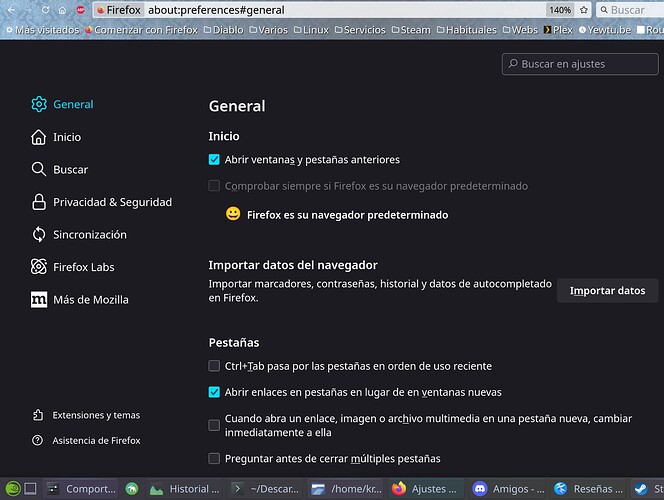Select the Buscar magnifier icon in sidebar
664x500 pixels.
39,169
